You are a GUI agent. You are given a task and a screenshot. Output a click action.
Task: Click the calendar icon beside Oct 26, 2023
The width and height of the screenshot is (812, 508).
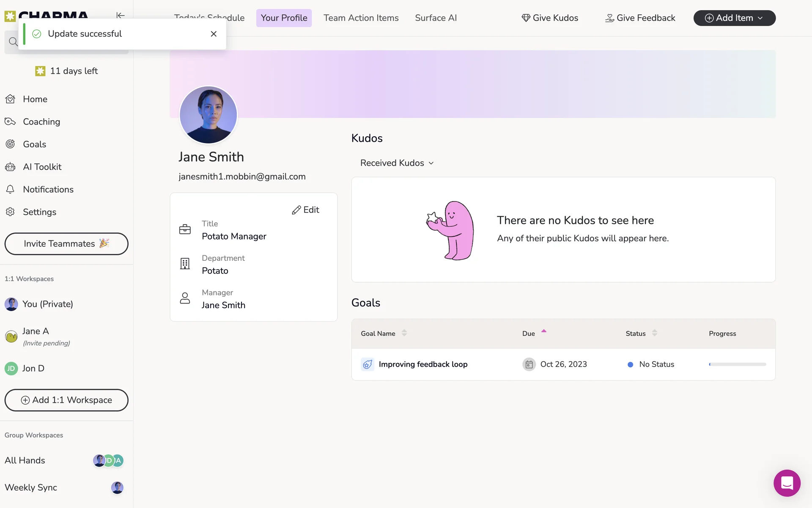click(529, 364)
